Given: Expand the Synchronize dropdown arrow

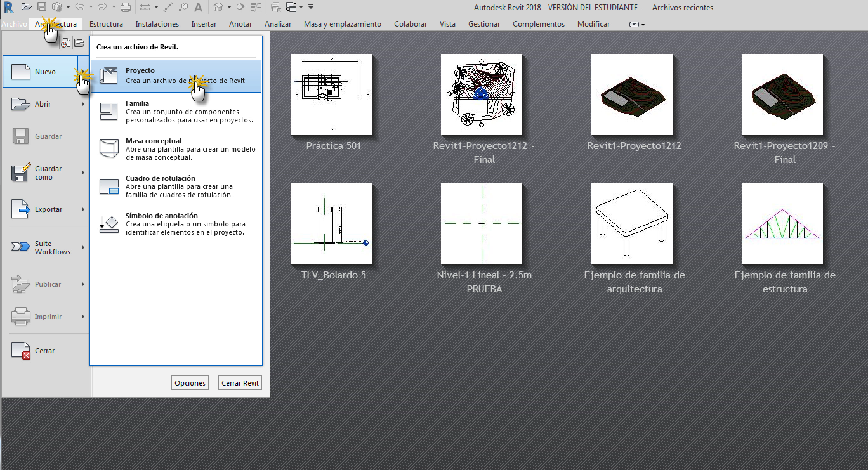Looking at the screenshot, I should point(68,7).
